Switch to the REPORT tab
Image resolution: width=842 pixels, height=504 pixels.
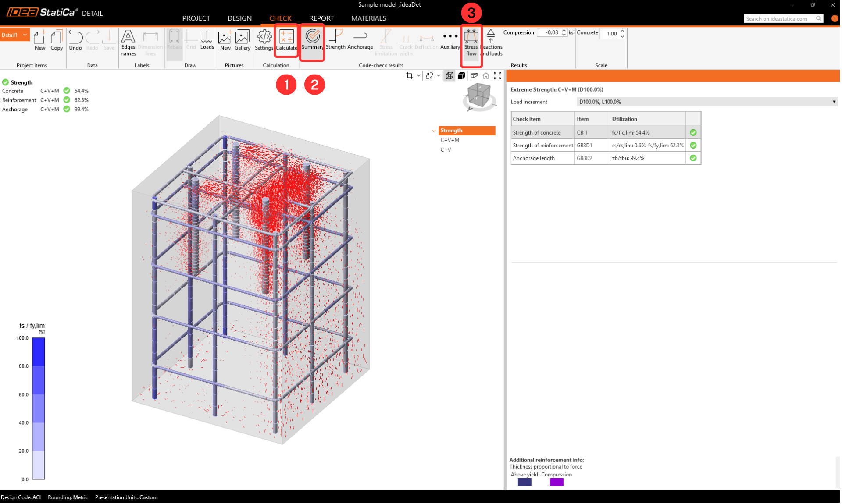321,18
